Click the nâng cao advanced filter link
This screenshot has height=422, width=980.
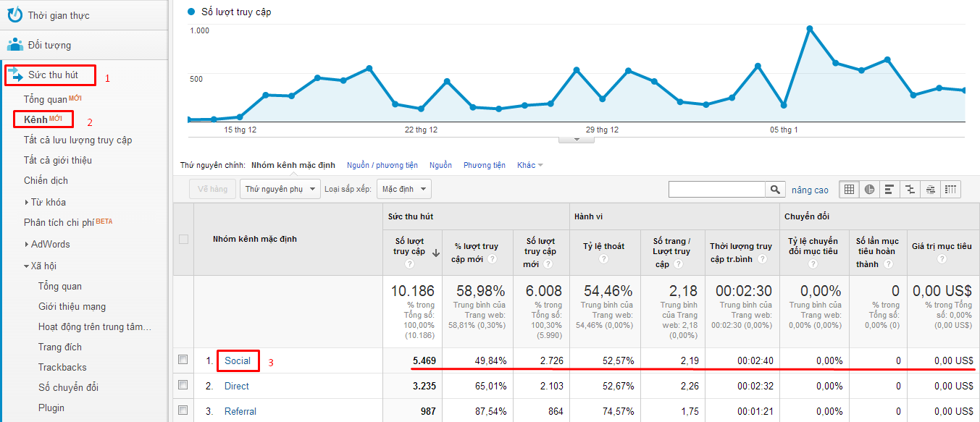(x=810, y=190)
